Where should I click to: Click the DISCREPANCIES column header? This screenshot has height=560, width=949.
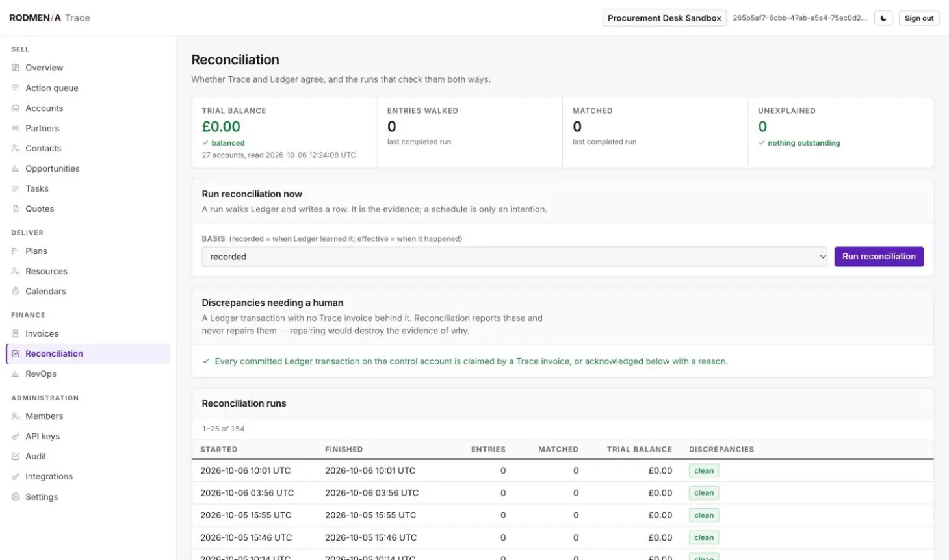tap(721, 449)
